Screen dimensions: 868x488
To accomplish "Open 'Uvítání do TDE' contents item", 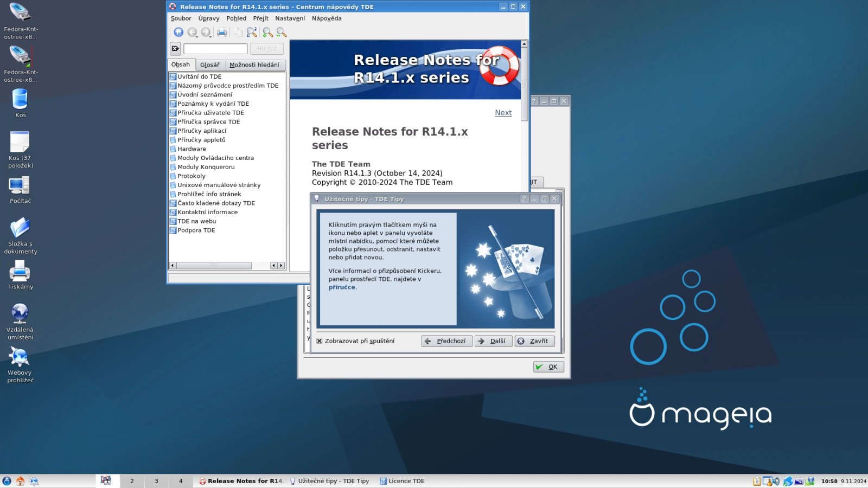I will point(199,76).
